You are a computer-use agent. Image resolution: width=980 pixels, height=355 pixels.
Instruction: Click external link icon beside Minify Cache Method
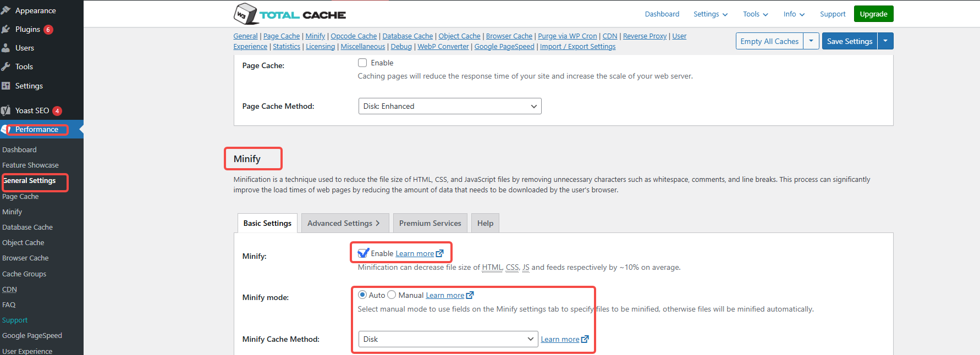(x=585, y=339)
